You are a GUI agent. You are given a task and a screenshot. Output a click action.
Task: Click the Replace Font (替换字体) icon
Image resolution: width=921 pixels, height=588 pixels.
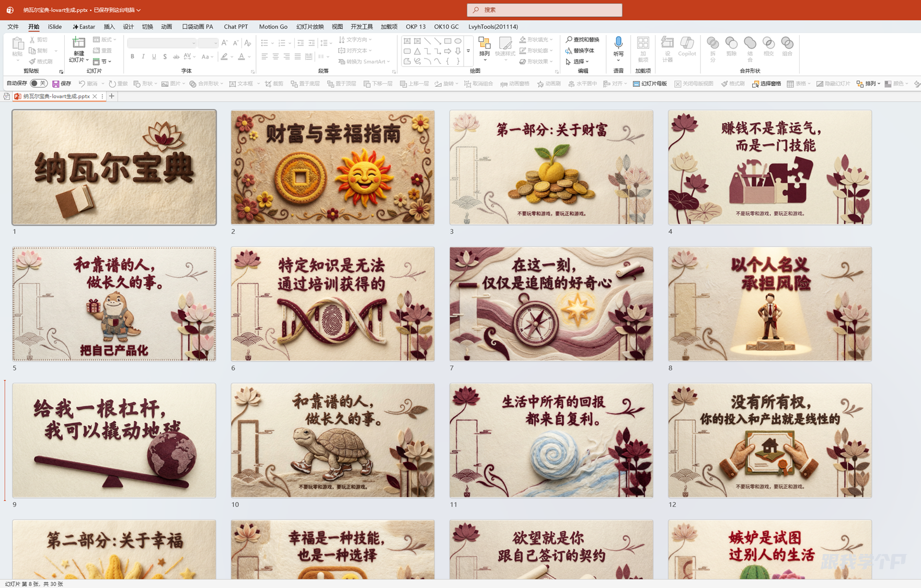coord(580,51)
